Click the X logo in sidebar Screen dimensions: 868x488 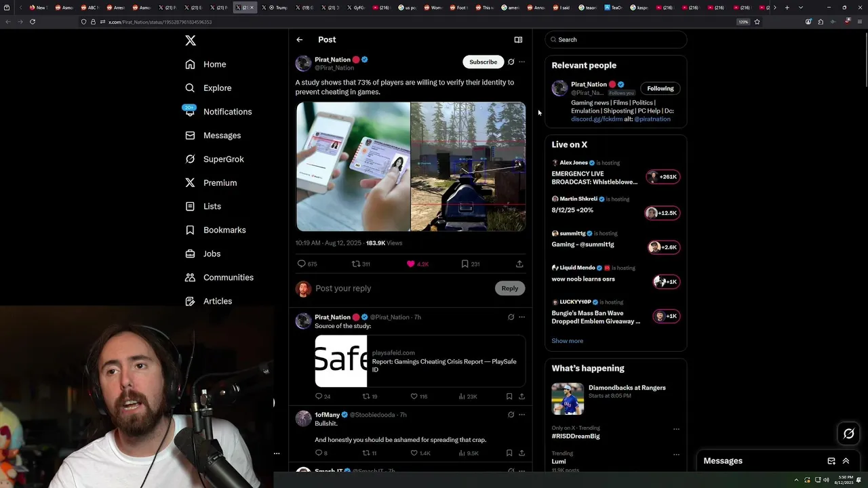191,41
